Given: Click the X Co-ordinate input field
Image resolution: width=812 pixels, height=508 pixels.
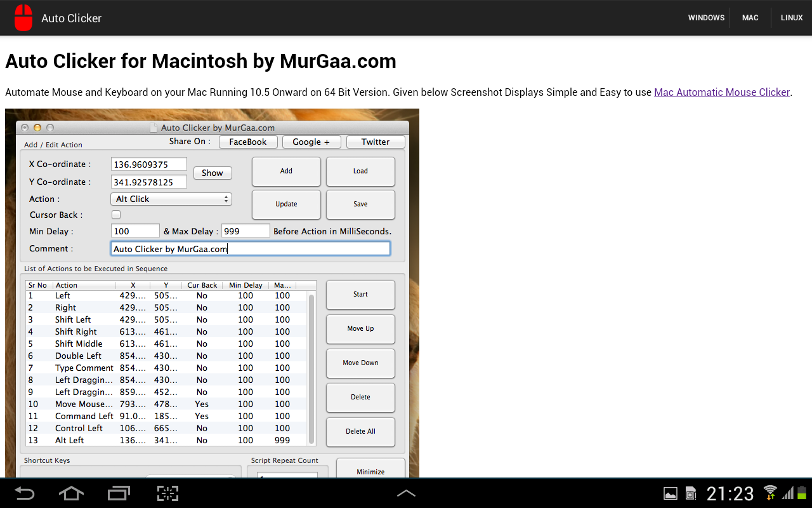Looking at the screenshot, I should (149, 164).
